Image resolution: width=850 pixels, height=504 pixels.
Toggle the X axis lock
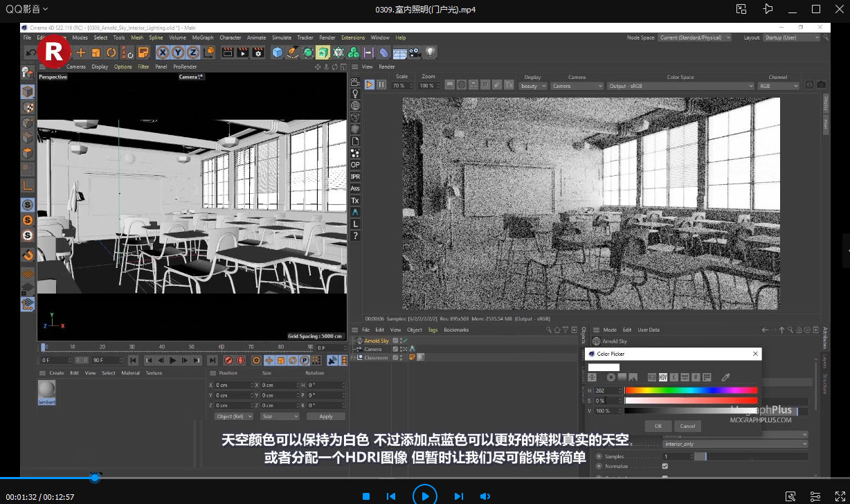coord(163,53)
